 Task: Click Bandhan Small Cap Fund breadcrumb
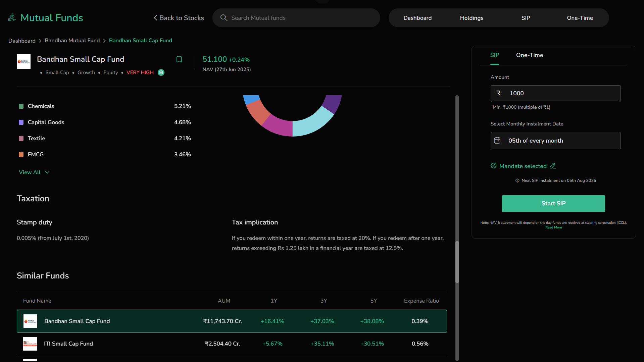pyautogui.click(x=141, y=40)
